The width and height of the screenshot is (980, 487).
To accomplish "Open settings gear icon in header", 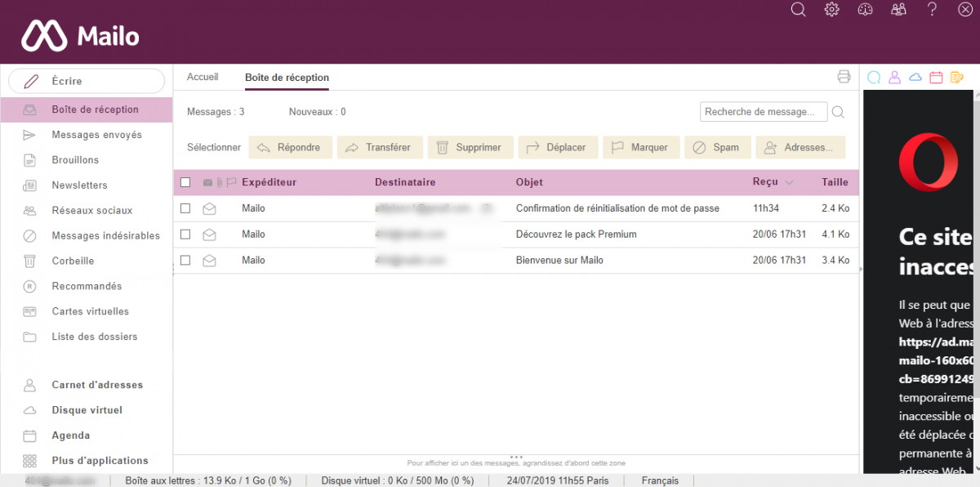I will [x=832, y=10].
